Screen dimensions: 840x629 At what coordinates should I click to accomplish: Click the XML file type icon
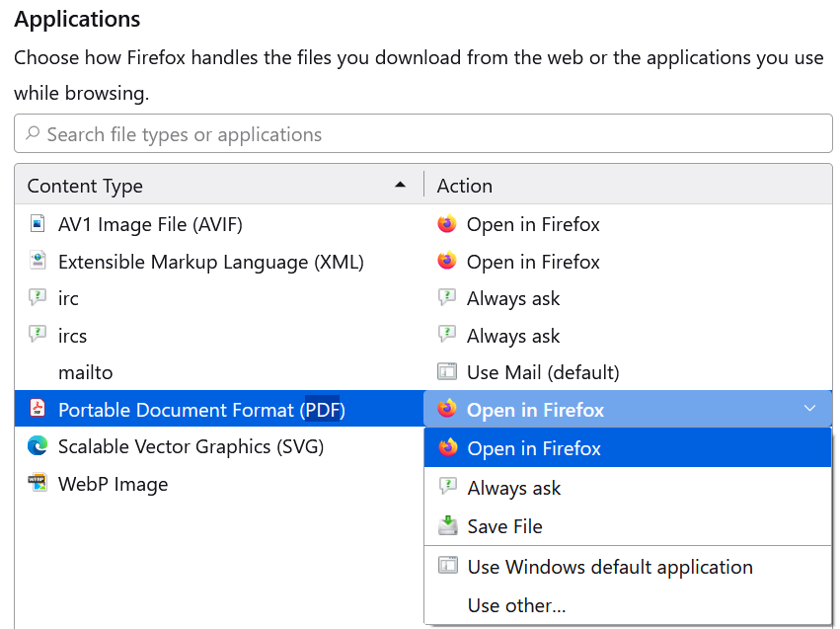point(38,262)
